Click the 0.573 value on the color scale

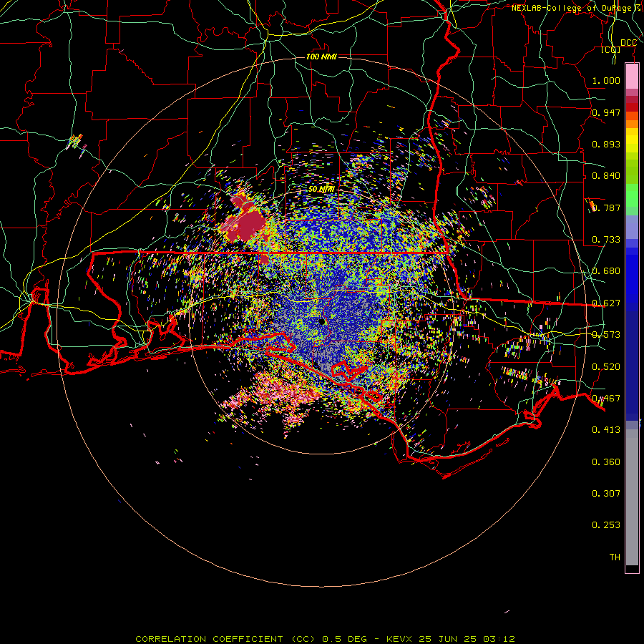coord(606,335)
